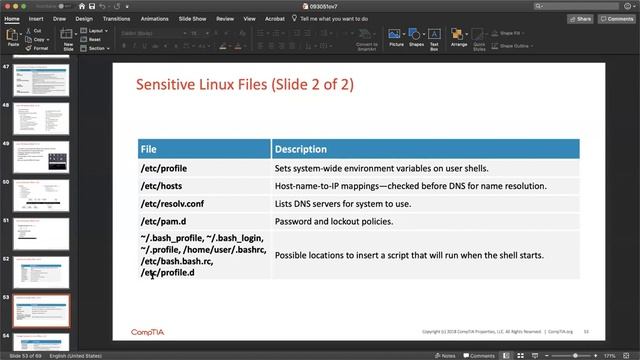Open the Shape Outline dropdown
This screenshot has height=360, width=640.
click(x=512, y=46)
